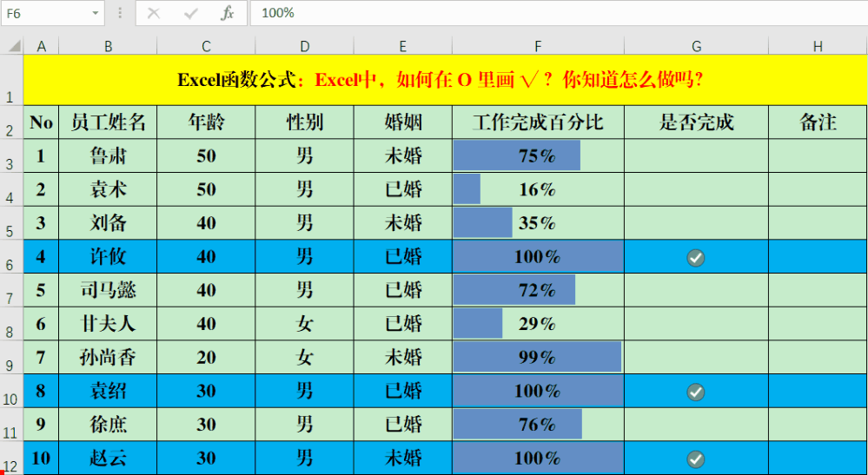Select the empty 是否完成 cell for 鲁肃

(696, 156)
